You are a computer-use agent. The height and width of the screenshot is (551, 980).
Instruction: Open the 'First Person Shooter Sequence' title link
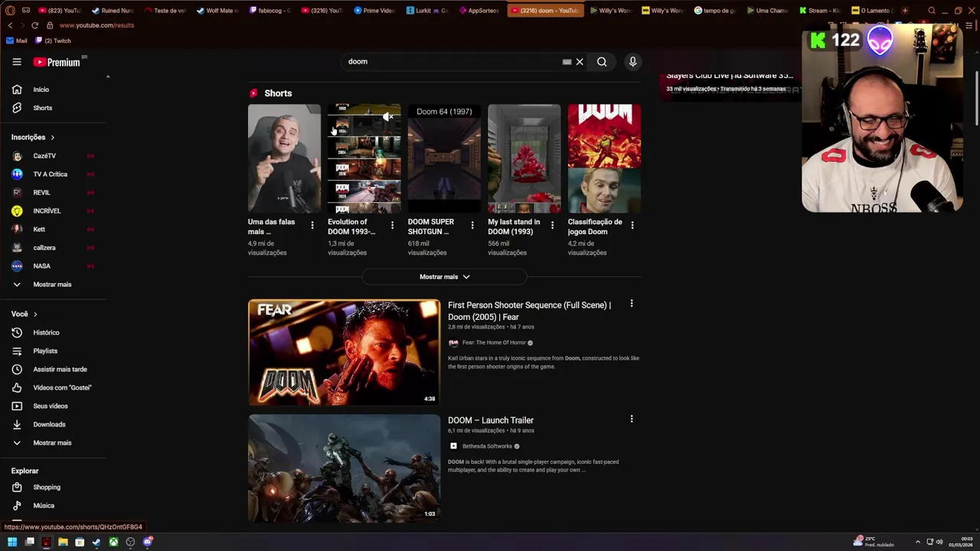coord(529,311)
